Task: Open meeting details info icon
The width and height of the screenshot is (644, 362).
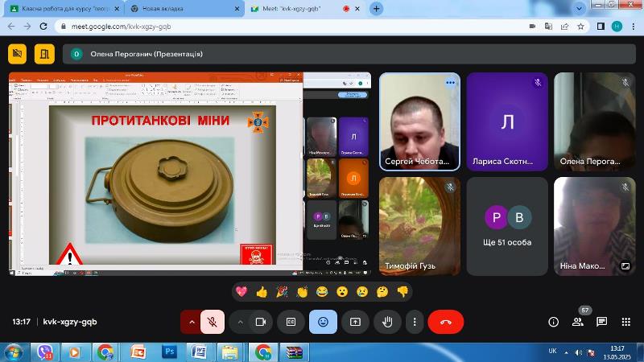Action: (x=553, y=322)
